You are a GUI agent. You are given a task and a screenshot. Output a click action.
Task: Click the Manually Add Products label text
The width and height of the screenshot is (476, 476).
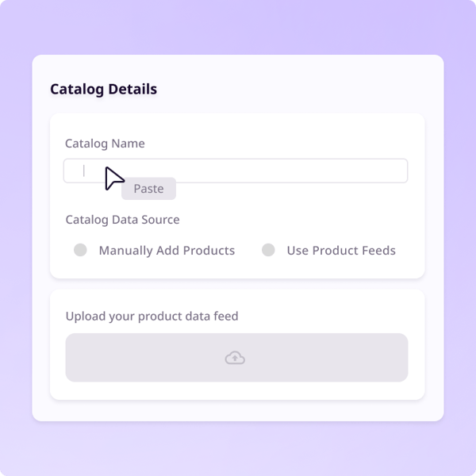point(167,251)
